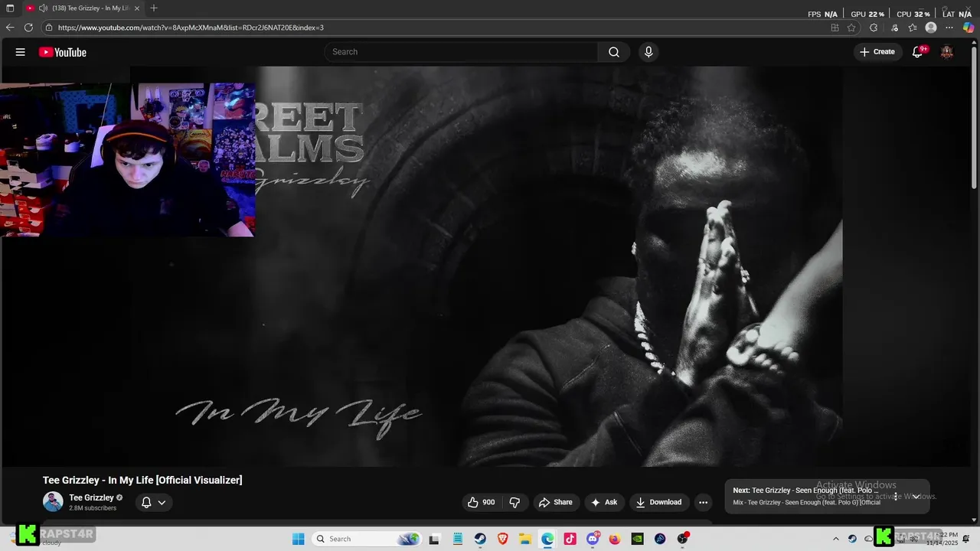
Task: Expand the Next playlist panel chevron
Action: tap(916, 497)
